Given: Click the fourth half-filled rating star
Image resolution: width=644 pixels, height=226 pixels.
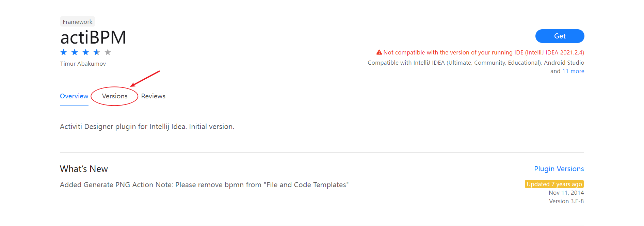Looking at the screenshot, I should (x=97, y=52).
